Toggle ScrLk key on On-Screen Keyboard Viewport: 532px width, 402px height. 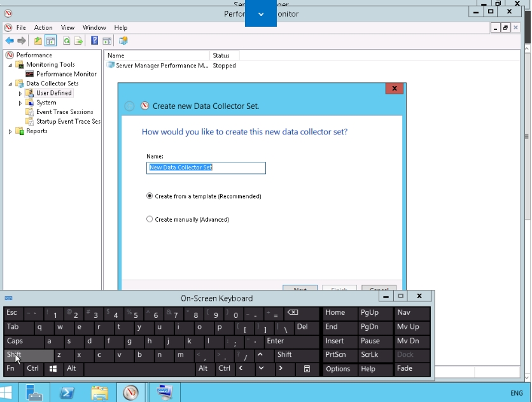375,355
